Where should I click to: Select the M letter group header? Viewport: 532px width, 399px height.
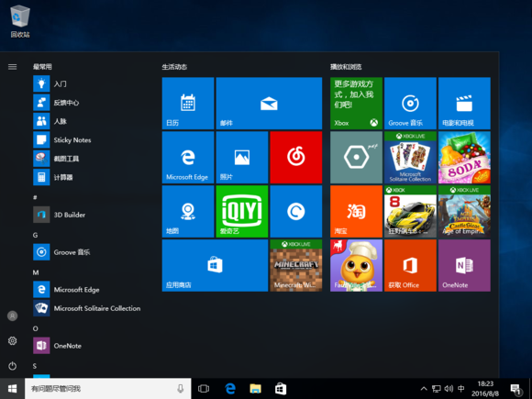tap(36, 272)
